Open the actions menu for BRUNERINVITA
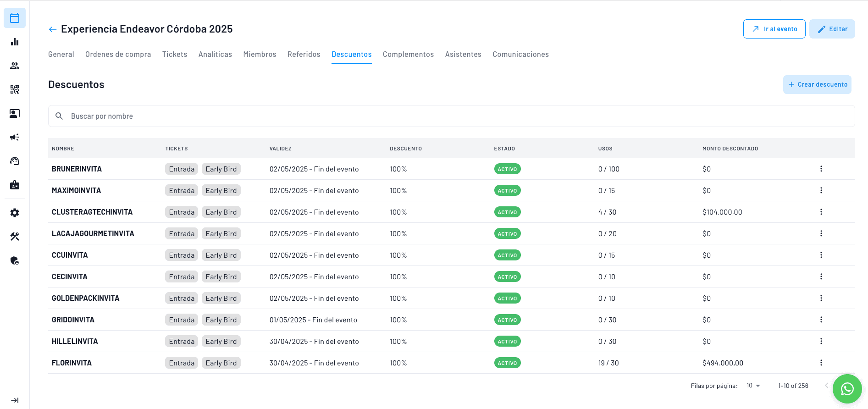The image size is (868, 409). [821, 169]
